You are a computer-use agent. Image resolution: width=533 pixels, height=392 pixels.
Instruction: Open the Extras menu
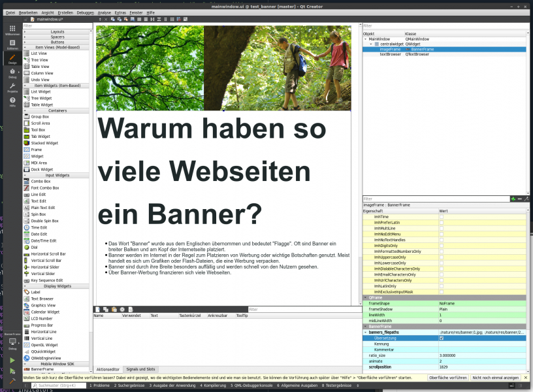click(x=120, y=12)
